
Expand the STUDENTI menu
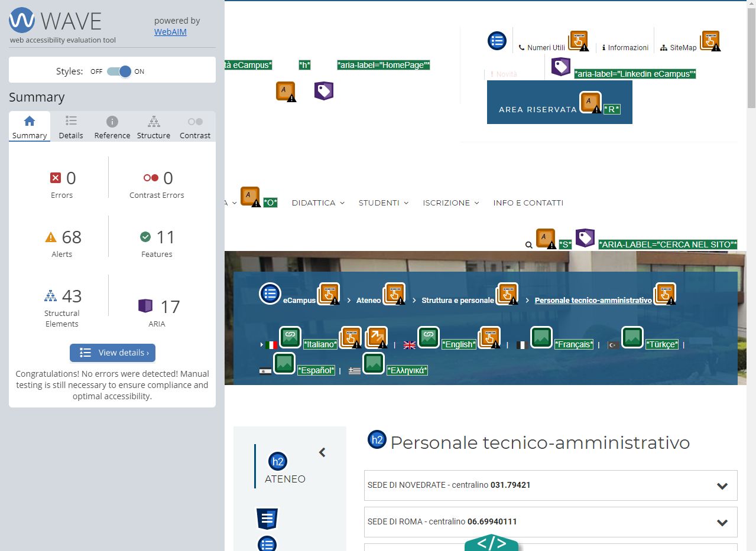pos(384,203)
